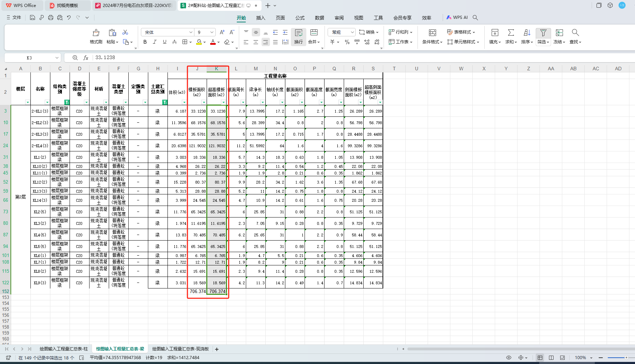Click the fx insert function icon

[86, 58]
